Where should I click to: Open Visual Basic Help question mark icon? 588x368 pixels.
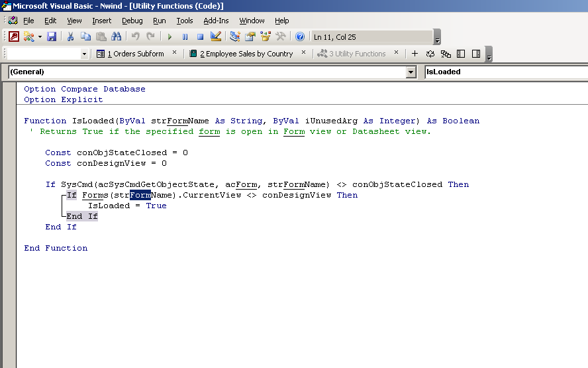click(299, 36)
